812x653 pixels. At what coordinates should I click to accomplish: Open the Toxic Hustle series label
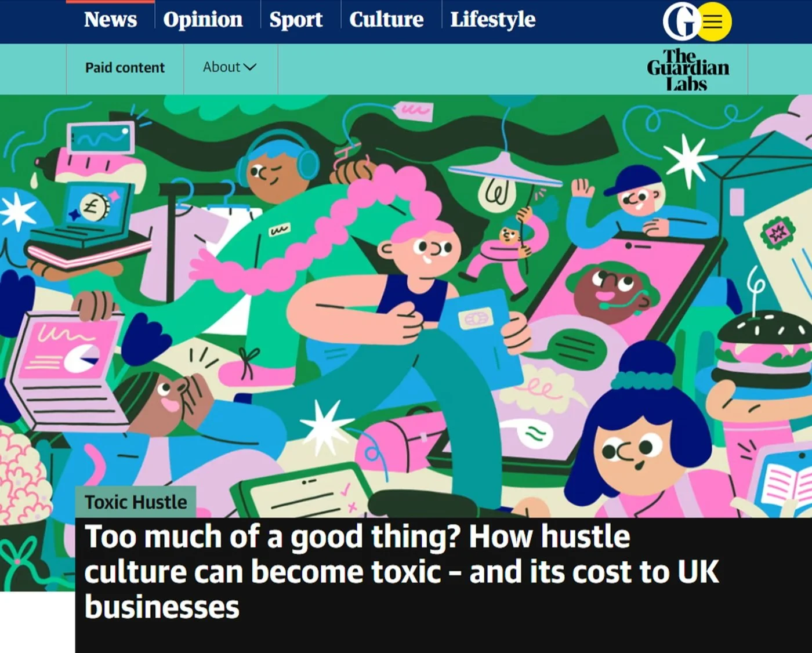pos(136,502)
